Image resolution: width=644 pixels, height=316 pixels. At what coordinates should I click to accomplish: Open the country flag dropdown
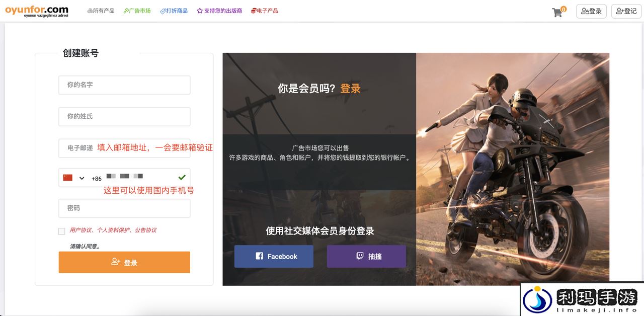tap(74, 178)
